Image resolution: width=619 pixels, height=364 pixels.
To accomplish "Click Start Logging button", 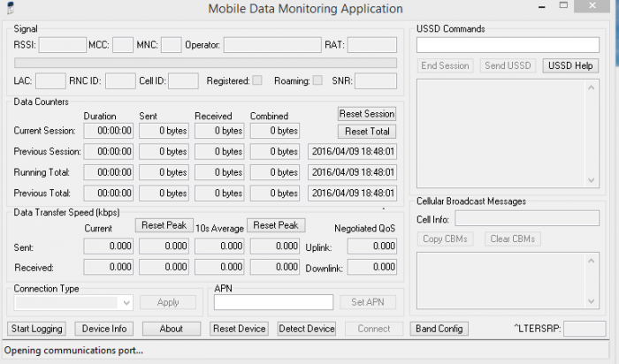I will point(36,329).
